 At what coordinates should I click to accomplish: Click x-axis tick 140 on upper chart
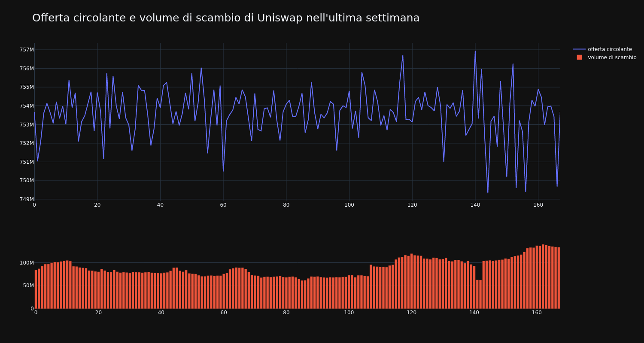pos(475,205)
